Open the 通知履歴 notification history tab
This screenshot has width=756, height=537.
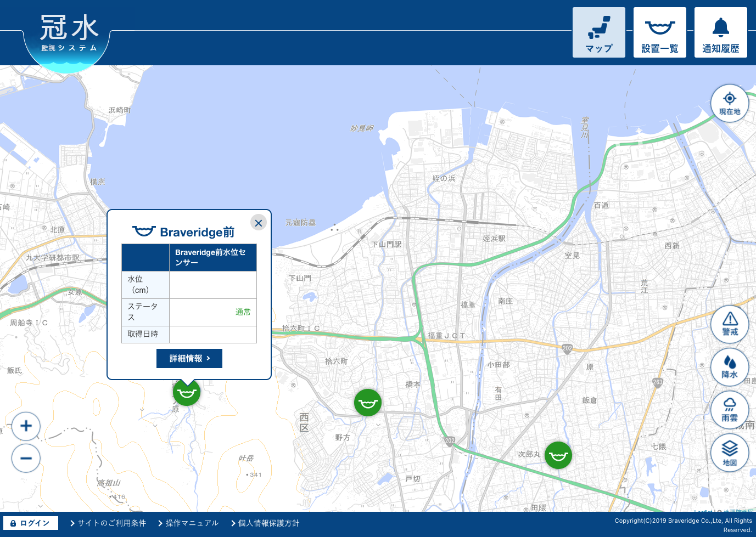tap(721, 32)
